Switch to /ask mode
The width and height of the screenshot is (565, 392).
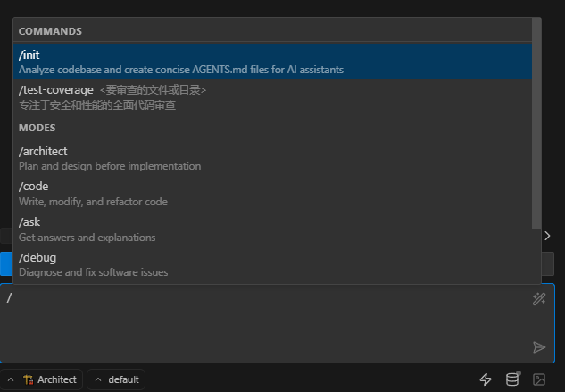(272, 229)
